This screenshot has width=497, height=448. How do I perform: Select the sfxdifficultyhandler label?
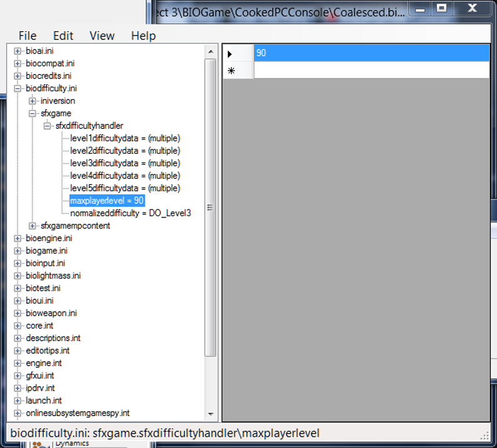89,126
